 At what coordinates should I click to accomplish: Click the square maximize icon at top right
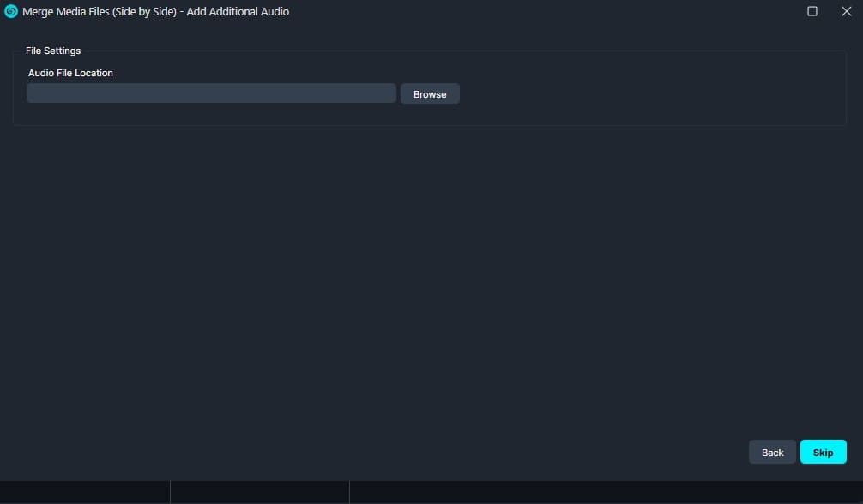point(812,11)
